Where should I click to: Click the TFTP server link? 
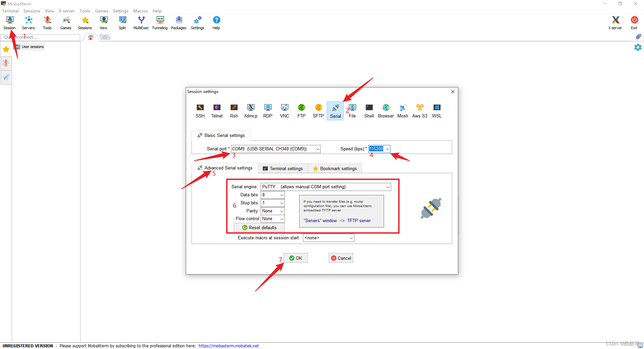point(359,220)
